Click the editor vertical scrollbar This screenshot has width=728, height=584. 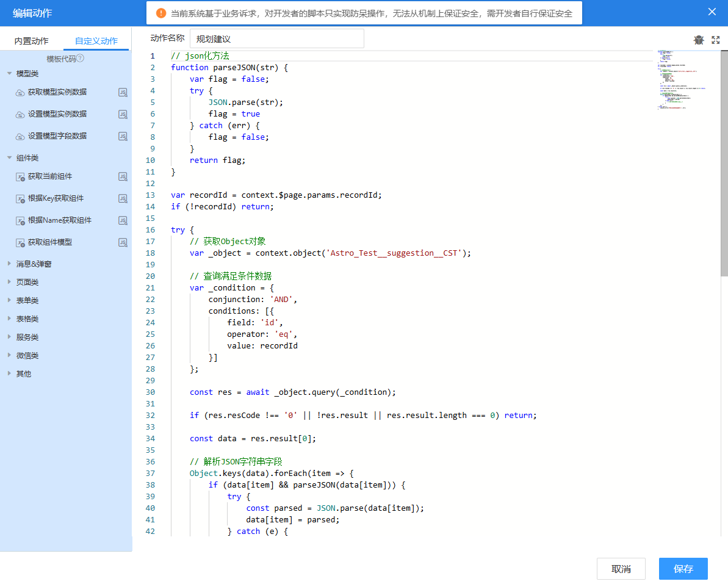point(724,164)
